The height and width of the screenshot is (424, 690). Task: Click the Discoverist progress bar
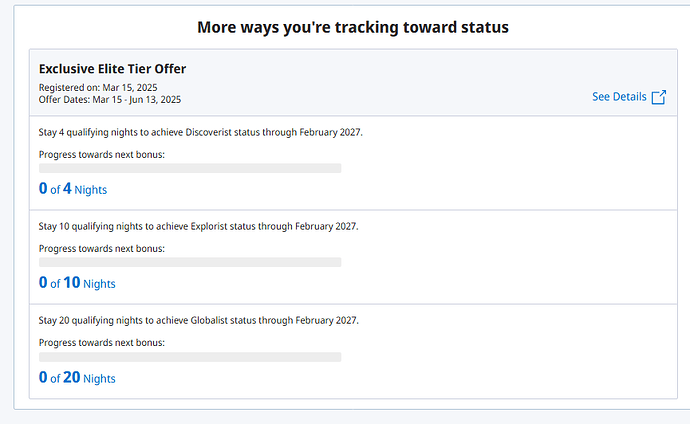[190, 168]
